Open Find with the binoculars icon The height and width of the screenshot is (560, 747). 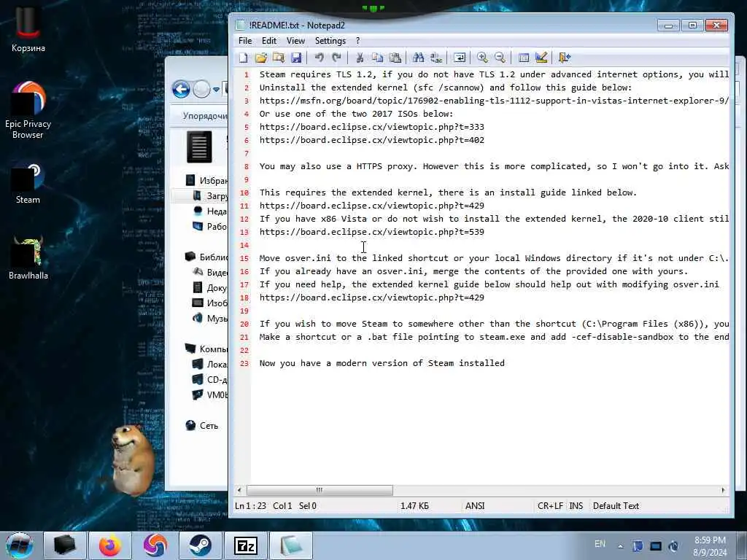pyautogui.click(x=418, y=58)
